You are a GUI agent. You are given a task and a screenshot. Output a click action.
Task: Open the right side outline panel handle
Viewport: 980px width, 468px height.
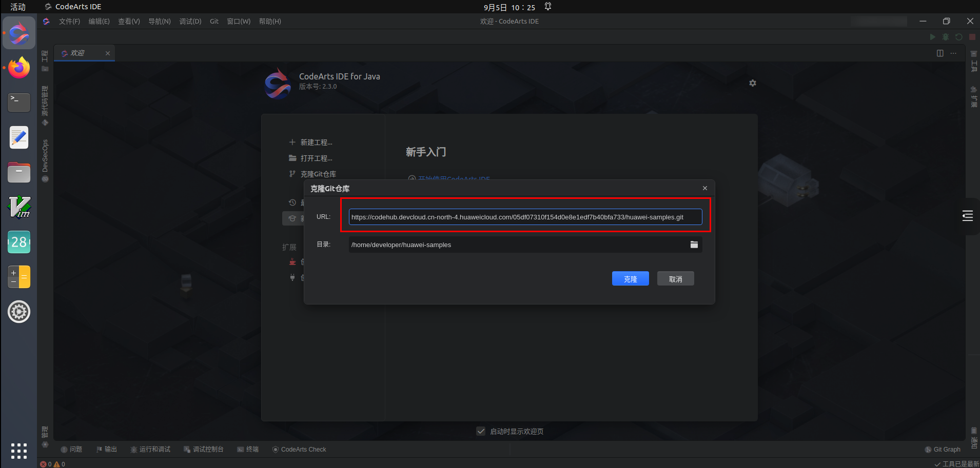coord(968,216)
